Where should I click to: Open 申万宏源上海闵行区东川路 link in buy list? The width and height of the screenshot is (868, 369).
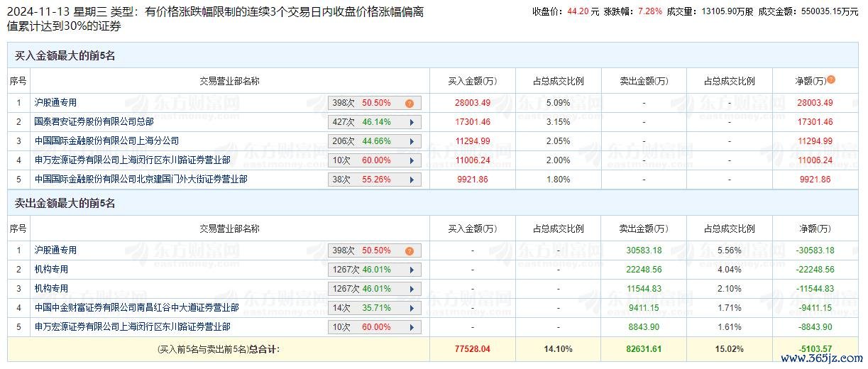(x=132, y=160)
